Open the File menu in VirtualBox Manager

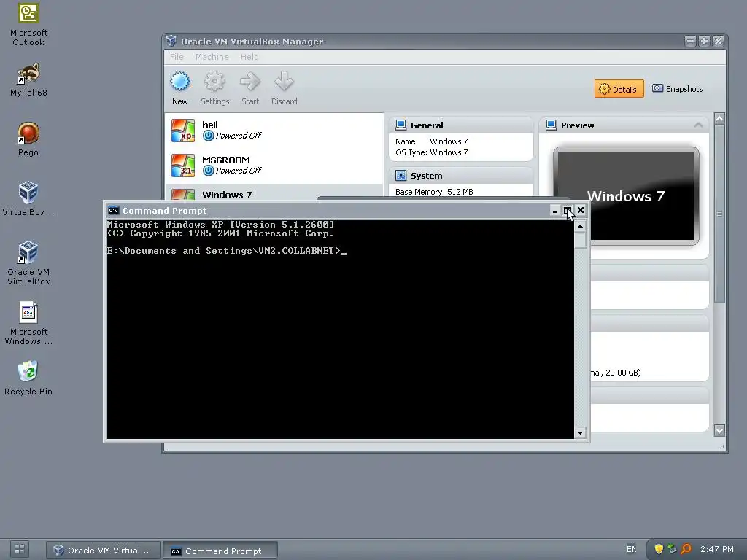click(x=177, y=57)
